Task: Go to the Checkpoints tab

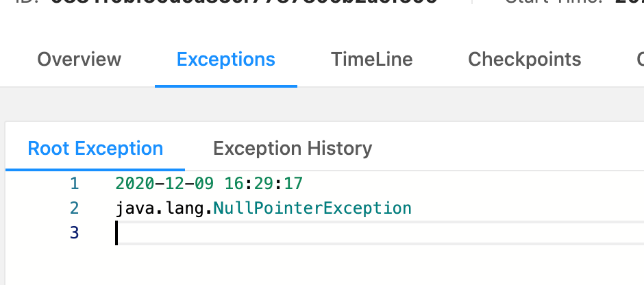Action: [x=524, y=60]
